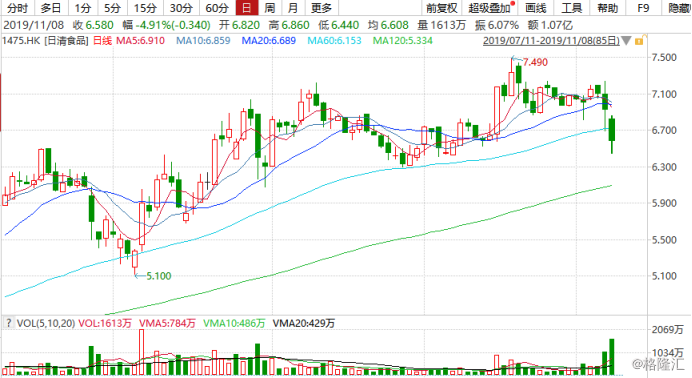This screenshot has height=378, width=692.
Task: Select the MA10:6.859 indicator label
Action: 203,41
